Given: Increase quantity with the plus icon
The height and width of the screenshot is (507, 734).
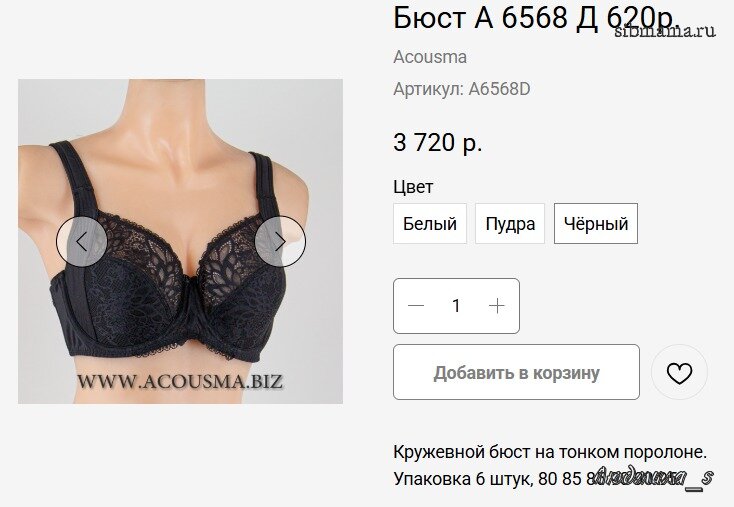Looking at the screenshot, I should tap(497, 306).
